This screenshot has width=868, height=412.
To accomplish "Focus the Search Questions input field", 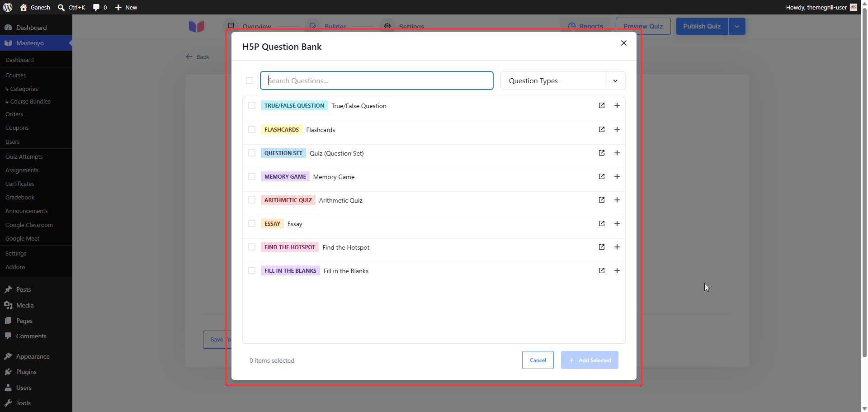I will pyautogui.click(x=377, y=81).
